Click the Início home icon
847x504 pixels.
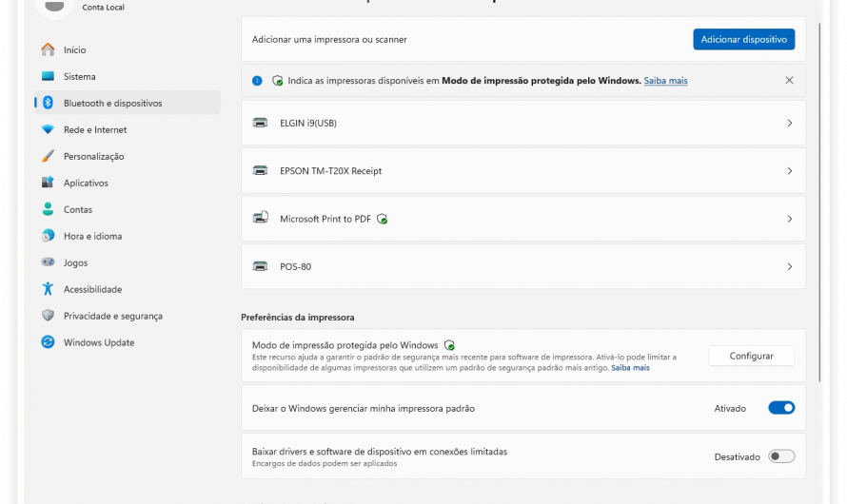pyautogui.click(x=48, y=49)
